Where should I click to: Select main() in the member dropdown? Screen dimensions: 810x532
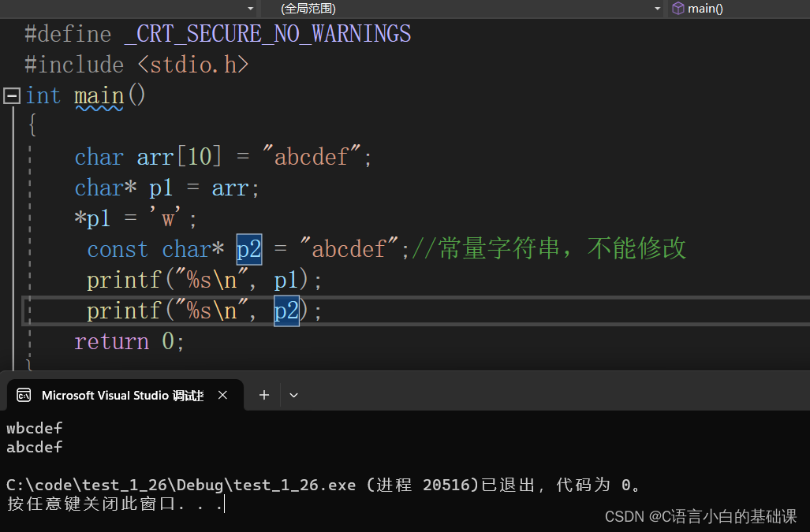click(705, 9)
